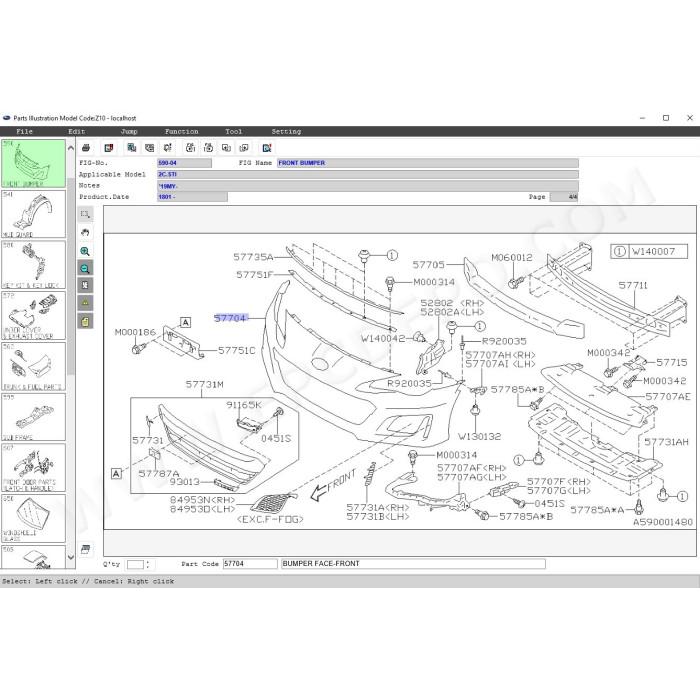Click the red book icon in the toolbar
Screen dimensions: 700x700
(x=108, y=148)
